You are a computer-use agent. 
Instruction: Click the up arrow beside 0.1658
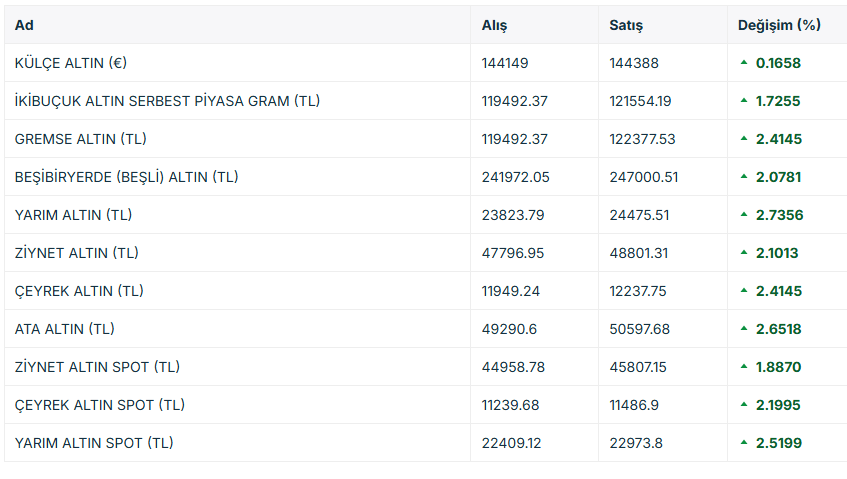[744, 63]
